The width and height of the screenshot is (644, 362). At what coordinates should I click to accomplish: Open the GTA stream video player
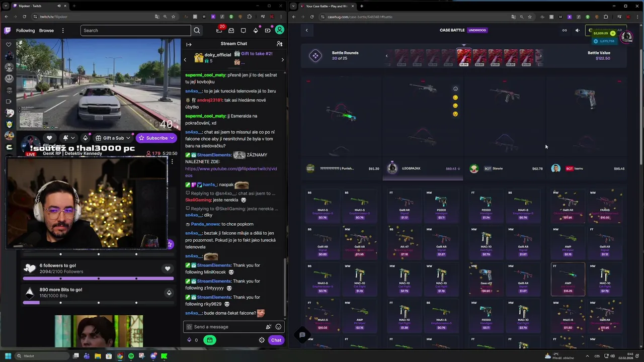[99, 85]
